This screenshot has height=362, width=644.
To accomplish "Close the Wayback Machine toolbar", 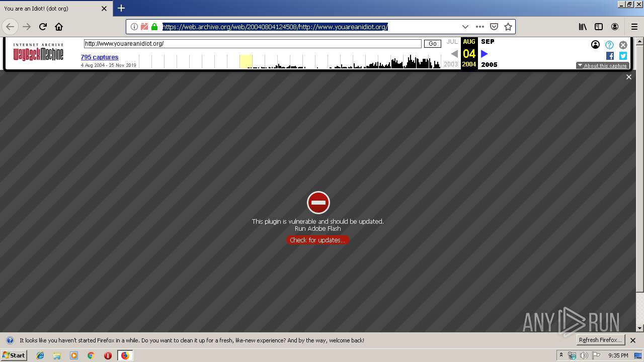I will [623, 45].
